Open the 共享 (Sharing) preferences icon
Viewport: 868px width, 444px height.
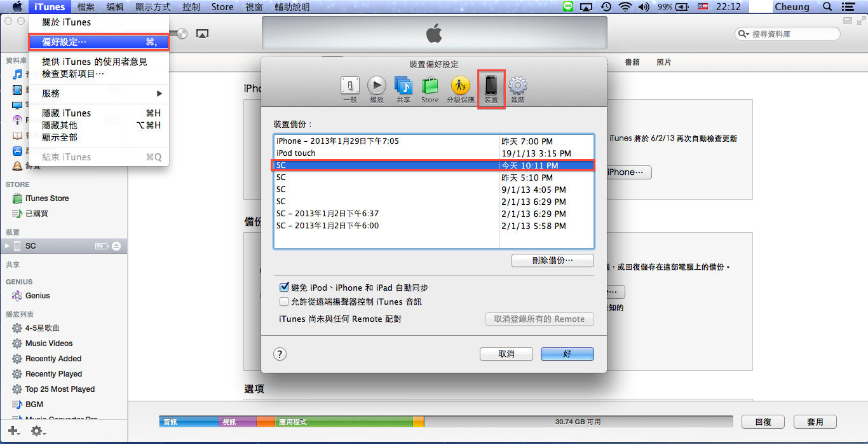pos(403,89)
